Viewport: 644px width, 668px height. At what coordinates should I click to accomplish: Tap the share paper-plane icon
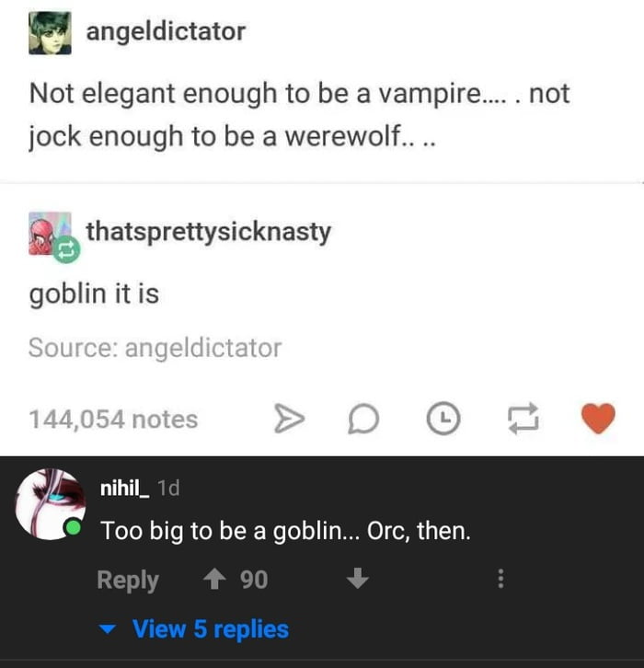(289, 419)
